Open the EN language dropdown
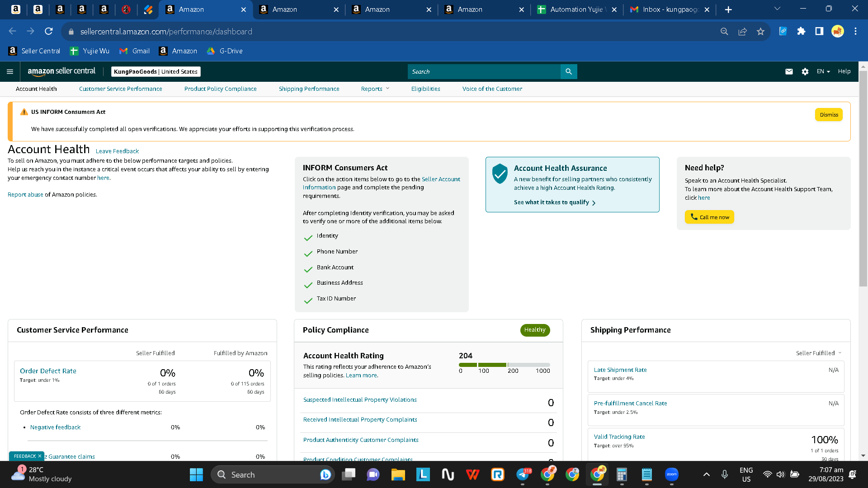Screen dimensions: 868x488 pos(823,71)
